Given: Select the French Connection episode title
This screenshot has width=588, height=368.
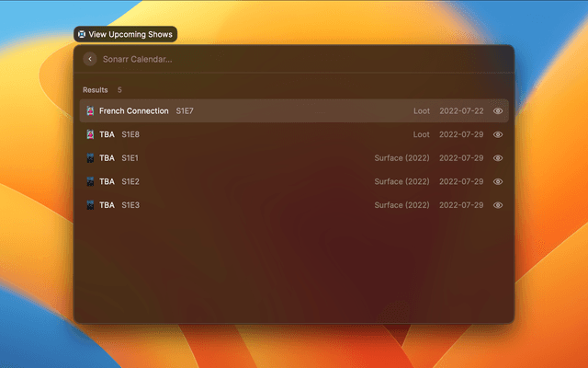Looking at the screenshot, I should [x=133, y=111].
